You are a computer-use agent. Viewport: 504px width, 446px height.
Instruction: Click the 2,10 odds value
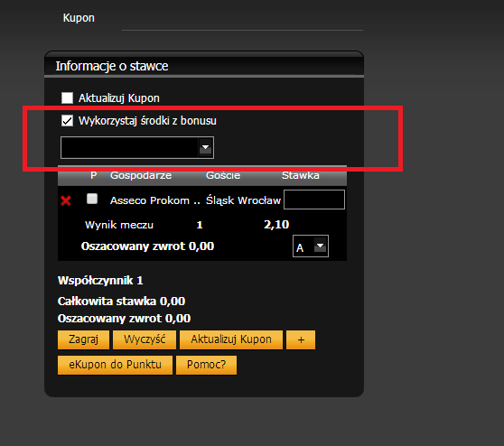276,225
